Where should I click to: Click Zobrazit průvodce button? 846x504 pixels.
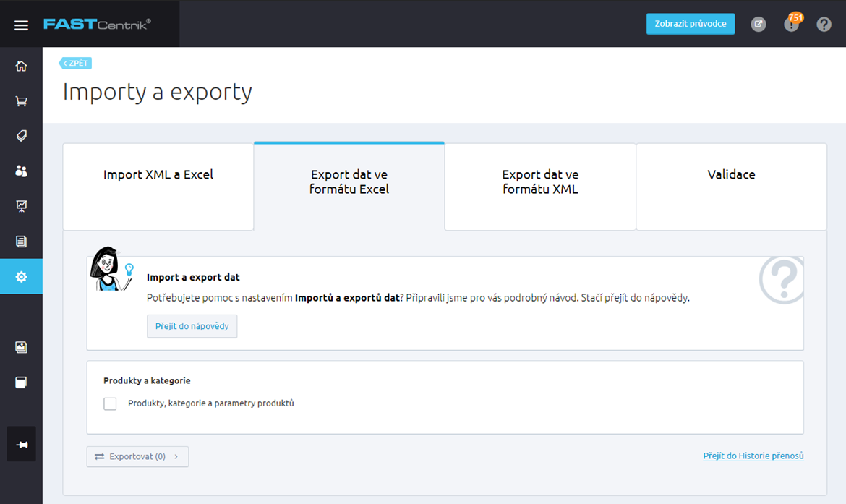(690, 24)
